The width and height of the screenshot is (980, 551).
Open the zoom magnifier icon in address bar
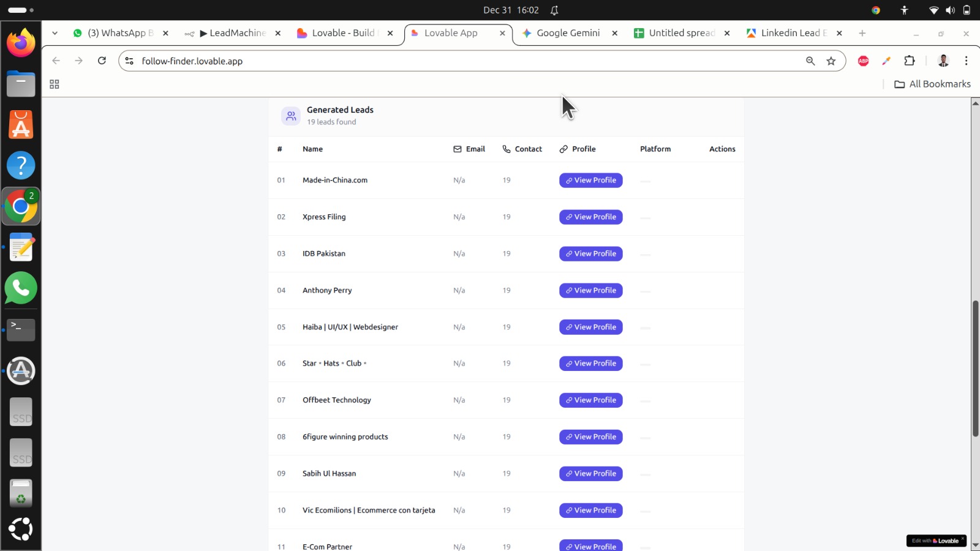(810, 61)
